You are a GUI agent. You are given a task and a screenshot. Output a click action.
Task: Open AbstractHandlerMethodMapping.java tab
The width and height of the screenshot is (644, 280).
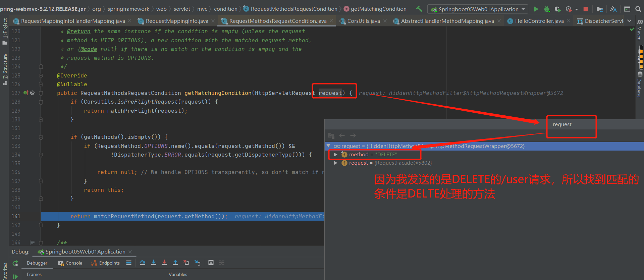point(447,21)
